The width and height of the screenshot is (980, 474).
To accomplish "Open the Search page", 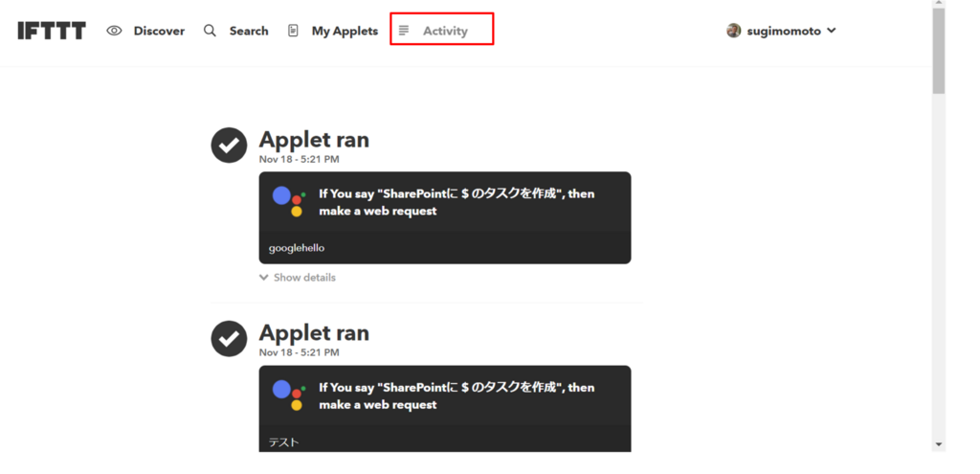I will coord(249,31).
